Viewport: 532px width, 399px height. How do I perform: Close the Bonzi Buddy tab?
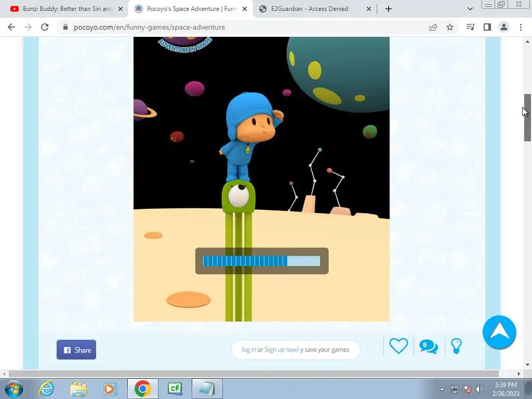click(121, 9)
